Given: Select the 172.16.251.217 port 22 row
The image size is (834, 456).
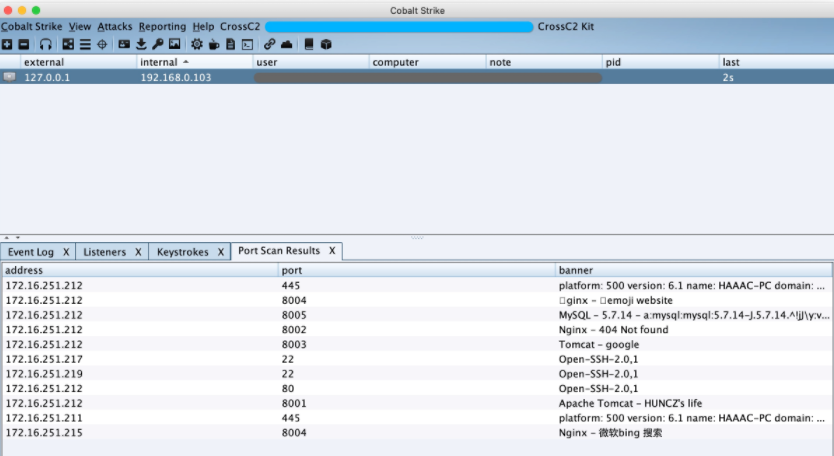Looking at the screenshot, I should point(417,359).
